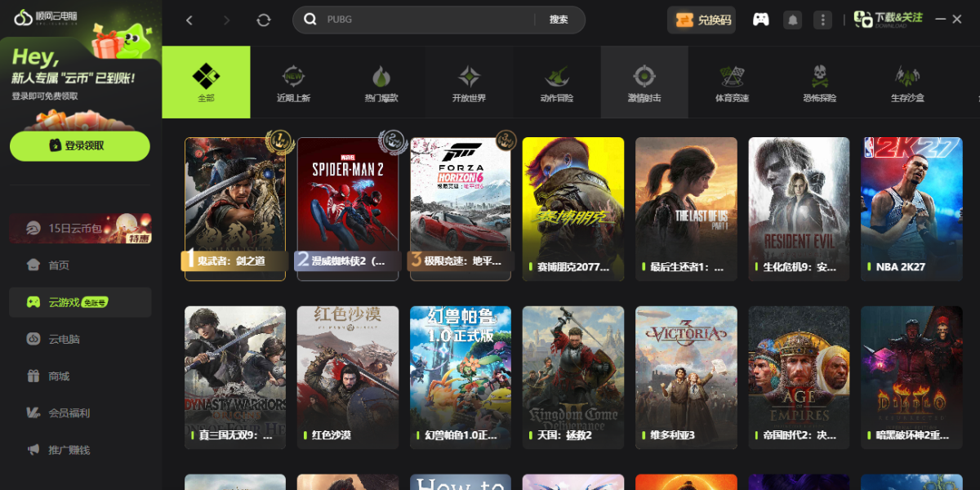Click the V icon beside 会员福利
The height and width of the screenshot is (490, 980).
click(x=33, y=413)
